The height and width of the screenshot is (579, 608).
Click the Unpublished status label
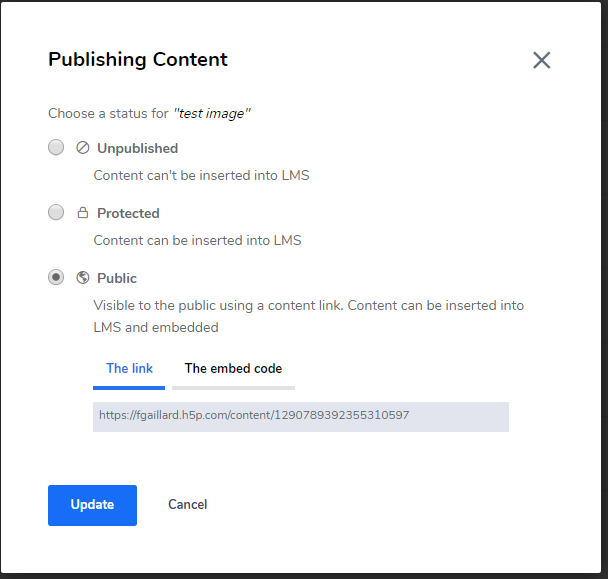(x=137, y=148)
